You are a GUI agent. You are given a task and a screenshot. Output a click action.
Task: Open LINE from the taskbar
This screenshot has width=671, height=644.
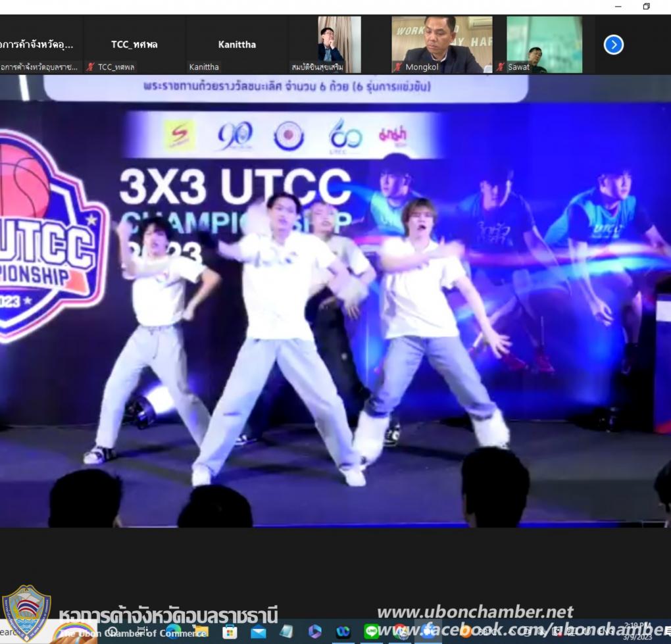(371, 632)
